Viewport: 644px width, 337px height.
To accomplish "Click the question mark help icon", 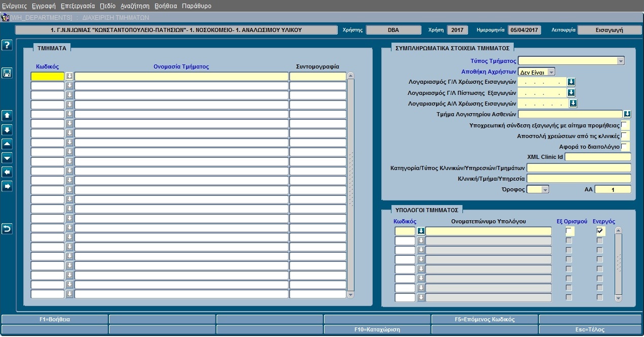I will [7, 45].
